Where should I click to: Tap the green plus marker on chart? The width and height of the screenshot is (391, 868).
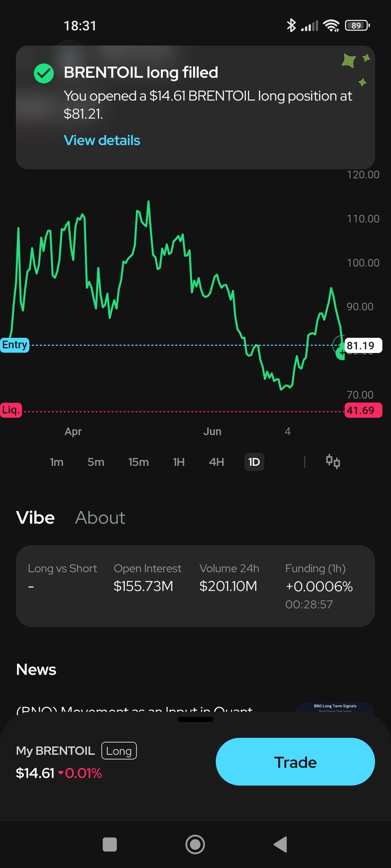[x=341, y=353]
